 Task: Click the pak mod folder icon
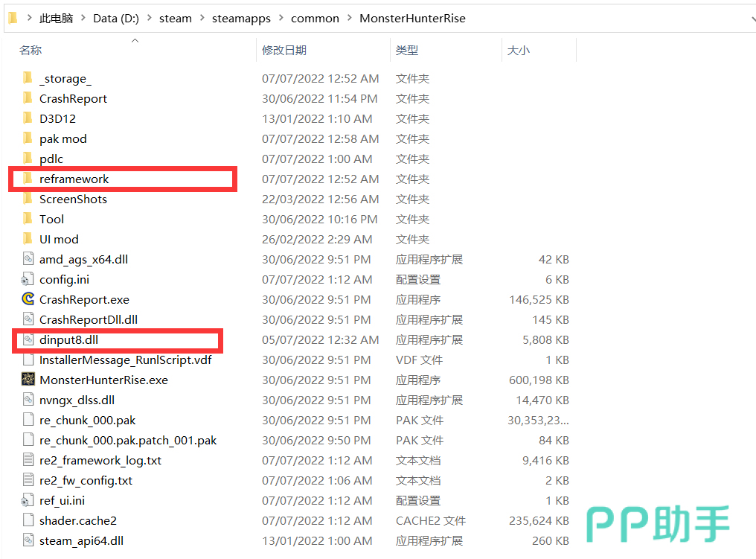tap(28, 138)
